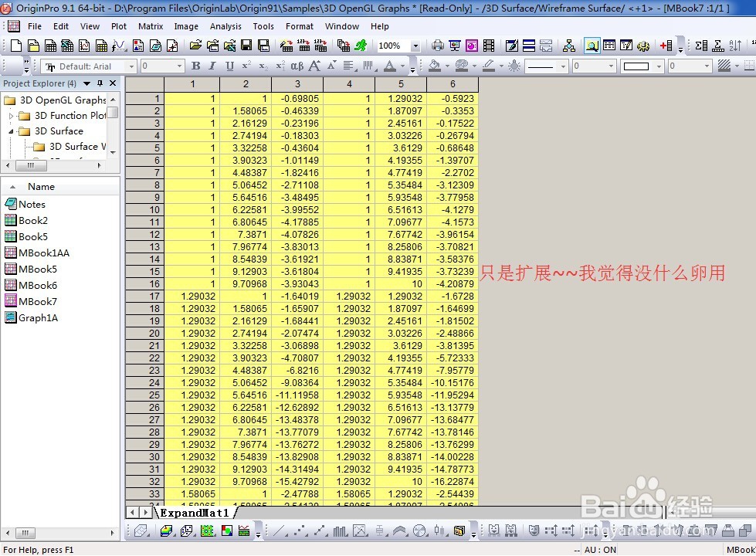Open the Column chart tool
Viewport: 756px width, 556px height.
point(340,530)
